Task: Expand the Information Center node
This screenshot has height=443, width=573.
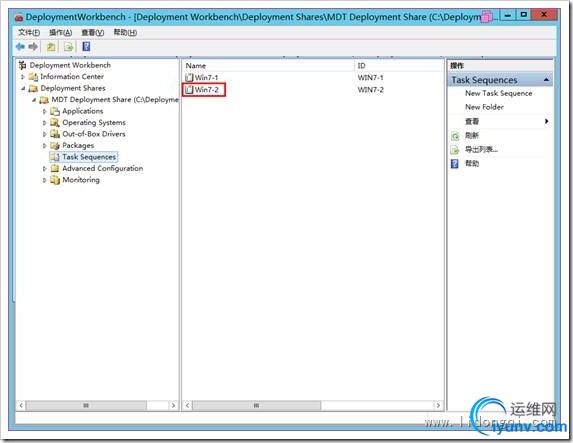Action: coord(23,77)
